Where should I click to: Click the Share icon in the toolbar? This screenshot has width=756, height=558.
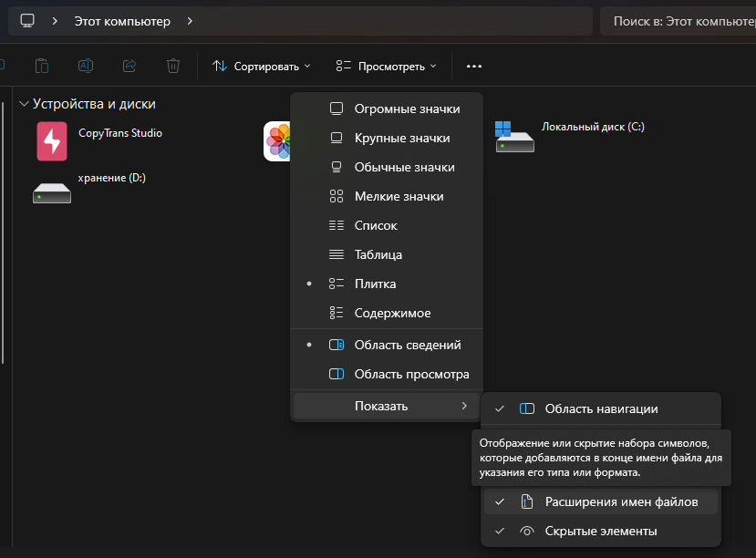coord(129,66)
